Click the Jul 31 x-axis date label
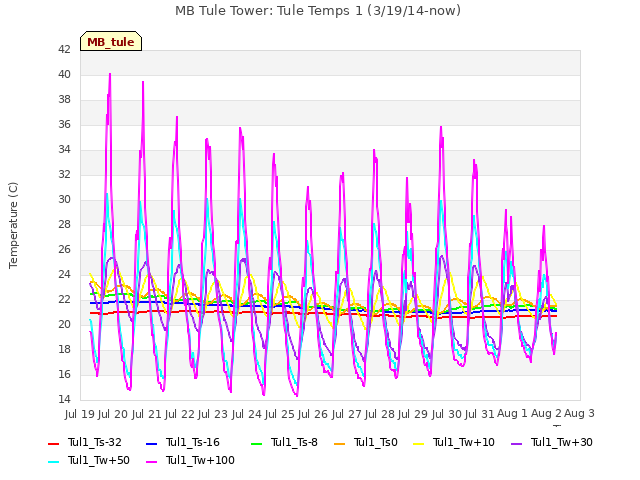 [480, 414]
